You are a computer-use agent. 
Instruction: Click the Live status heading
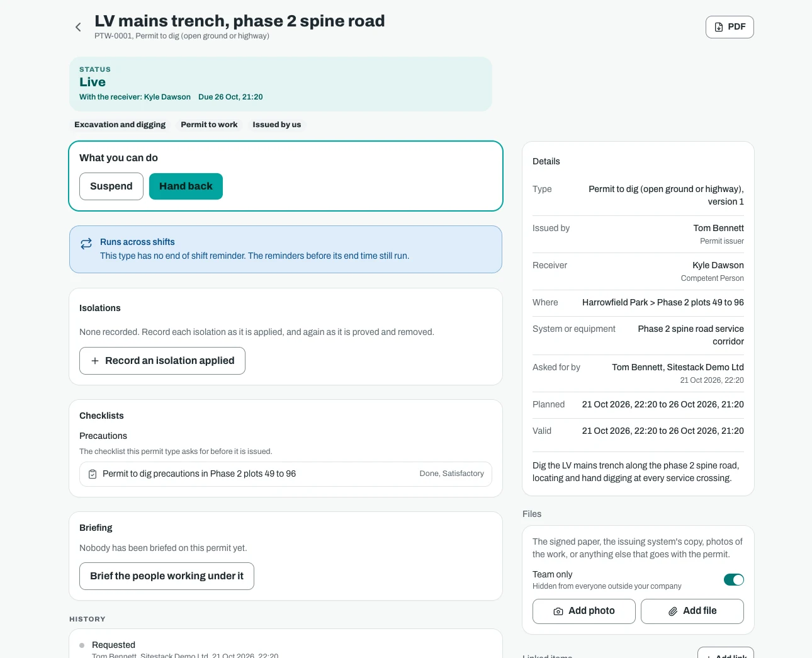click(93, 82)
